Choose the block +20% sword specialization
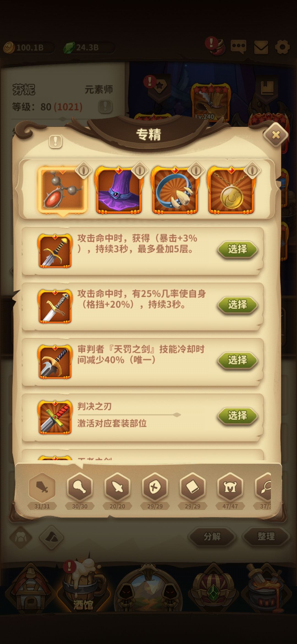Image resolution: width=297 pixels, height=644 pixels. [238, 305]
